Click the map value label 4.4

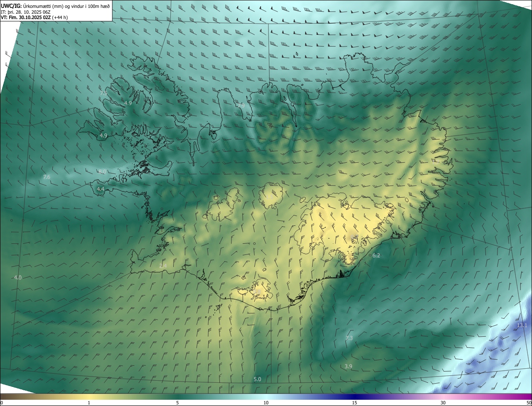pyautogui.click(x=100, y=189)
